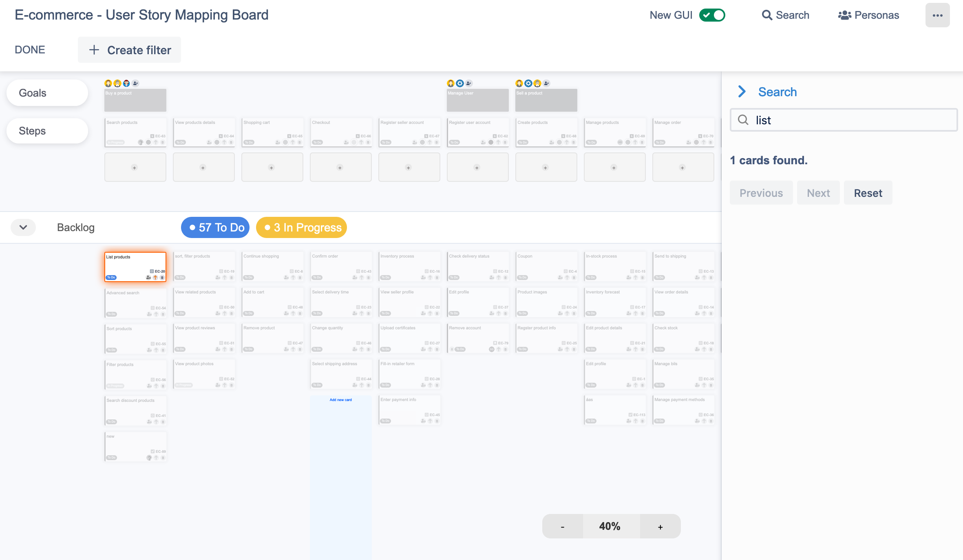Open To Do status dropdown on List products card
963x560 pixels.
click(x=111, y=278)
